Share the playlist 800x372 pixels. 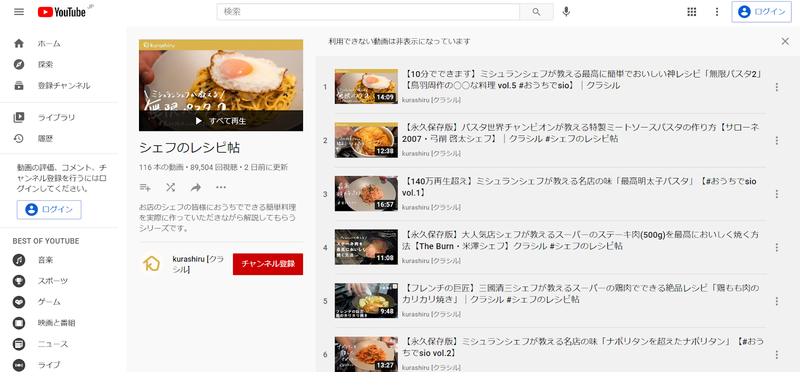pyautogui.click(x=196, y=187)
